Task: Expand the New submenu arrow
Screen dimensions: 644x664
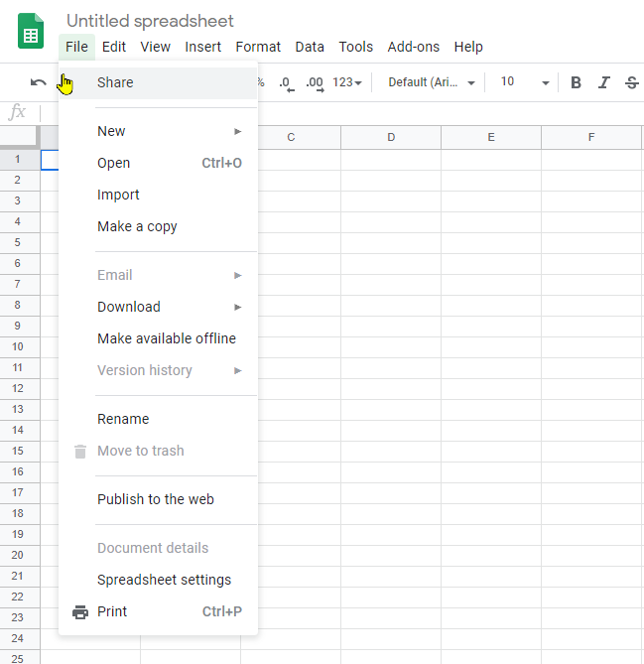Action: pos(238,131)
